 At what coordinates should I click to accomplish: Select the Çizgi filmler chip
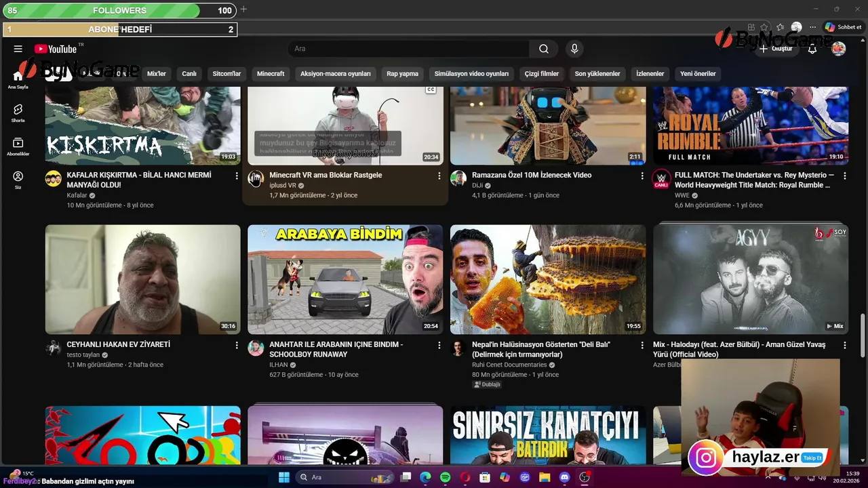click(x=542, y=73)
